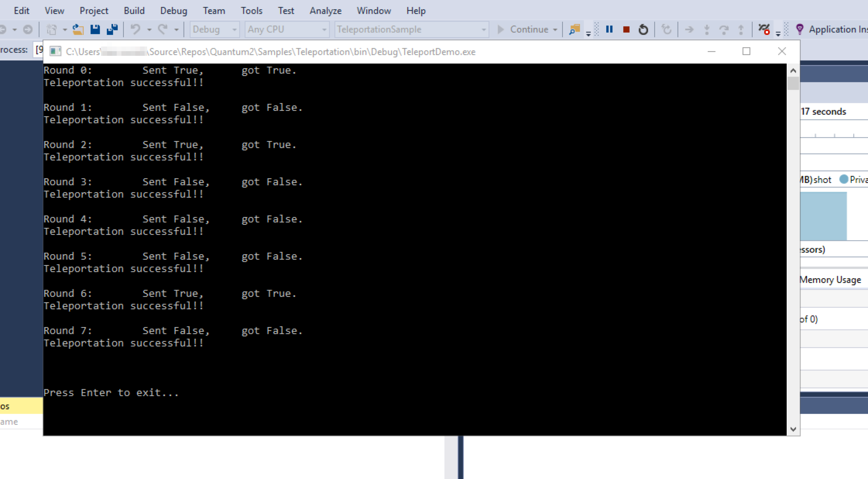868x479 pixels.
Task: Expand the Undo history dropdown arrow
Action: pyautogui.click(x=149, y=29)
